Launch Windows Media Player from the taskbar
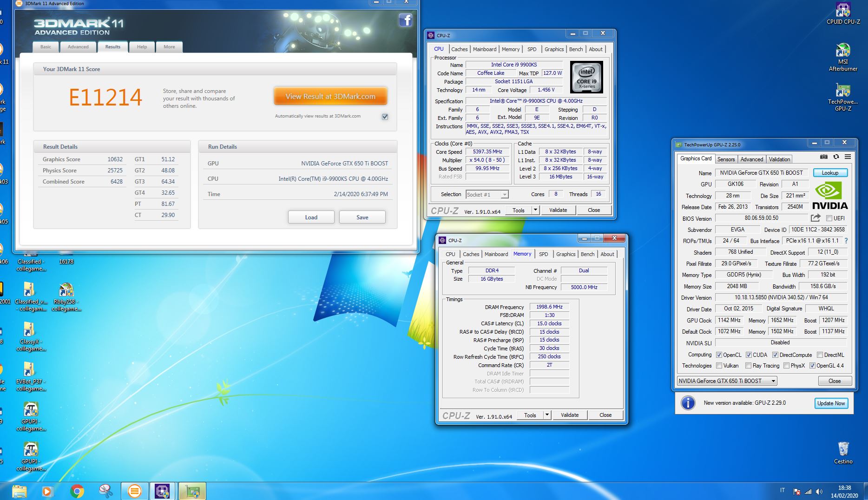This screenshot has width=868, height=500. point(47,491)
